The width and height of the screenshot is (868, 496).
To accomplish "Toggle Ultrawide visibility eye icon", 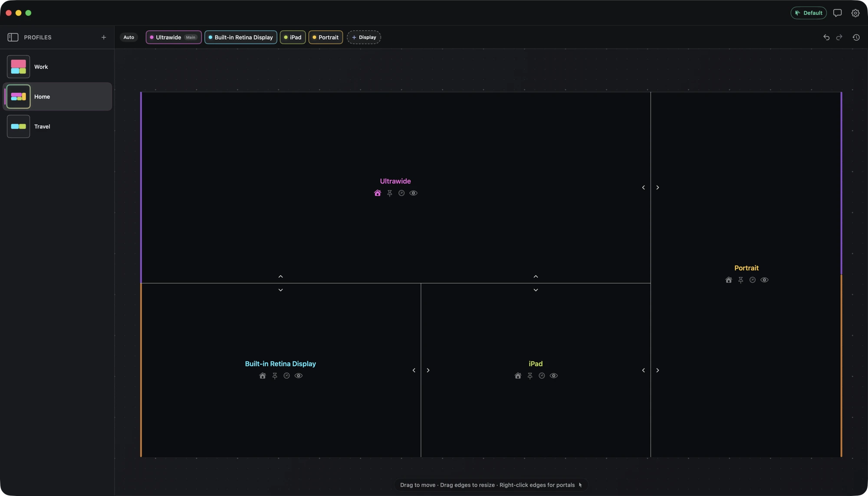I will (x=414, y=193).
